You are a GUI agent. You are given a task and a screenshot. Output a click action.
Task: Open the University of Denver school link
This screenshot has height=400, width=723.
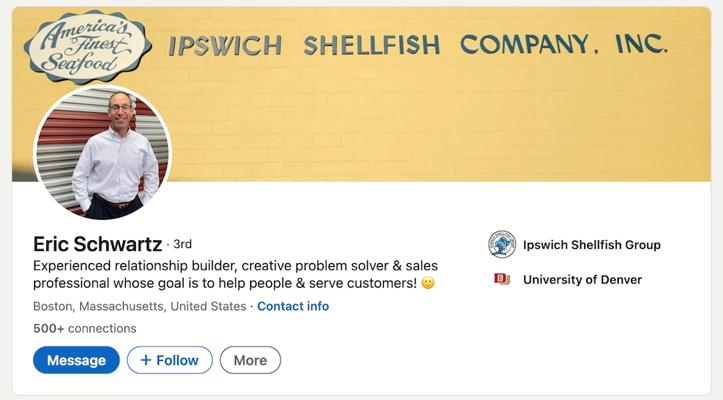coord(582,279)
